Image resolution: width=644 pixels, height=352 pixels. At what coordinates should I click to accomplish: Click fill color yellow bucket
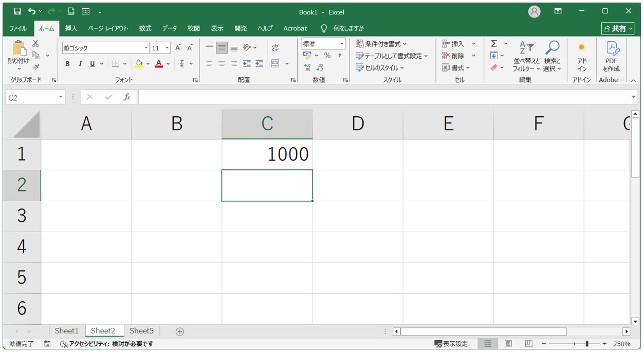tap(139, 64)
